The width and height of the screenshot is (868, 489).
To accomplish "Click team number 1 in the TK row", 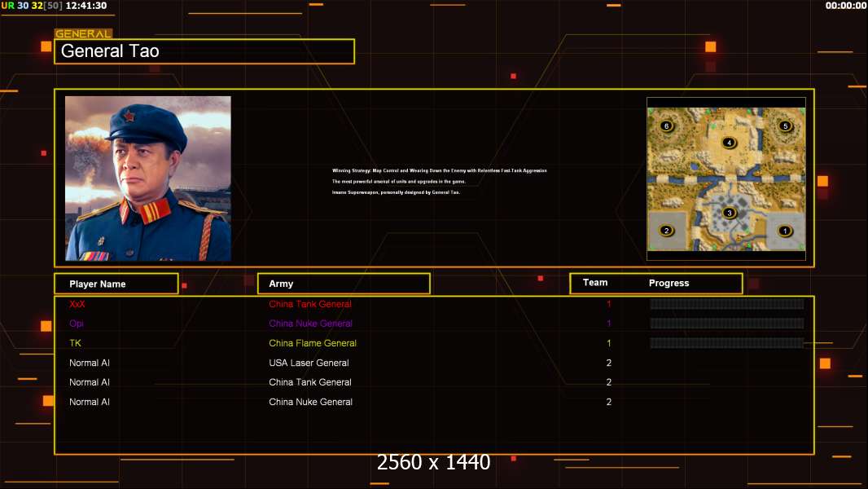I will tap(609, 343).
